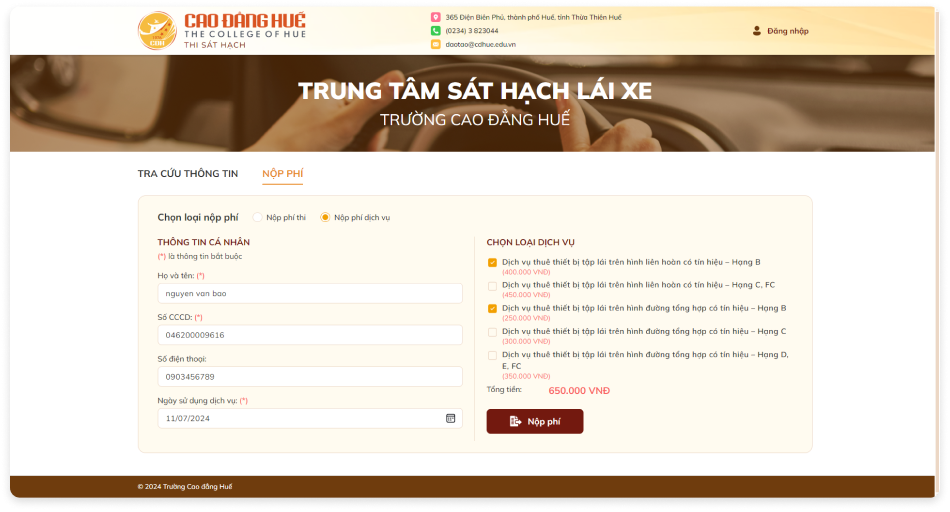
Task: Click the (300.000 VNĐ) price label
Action: pos(526,341)
